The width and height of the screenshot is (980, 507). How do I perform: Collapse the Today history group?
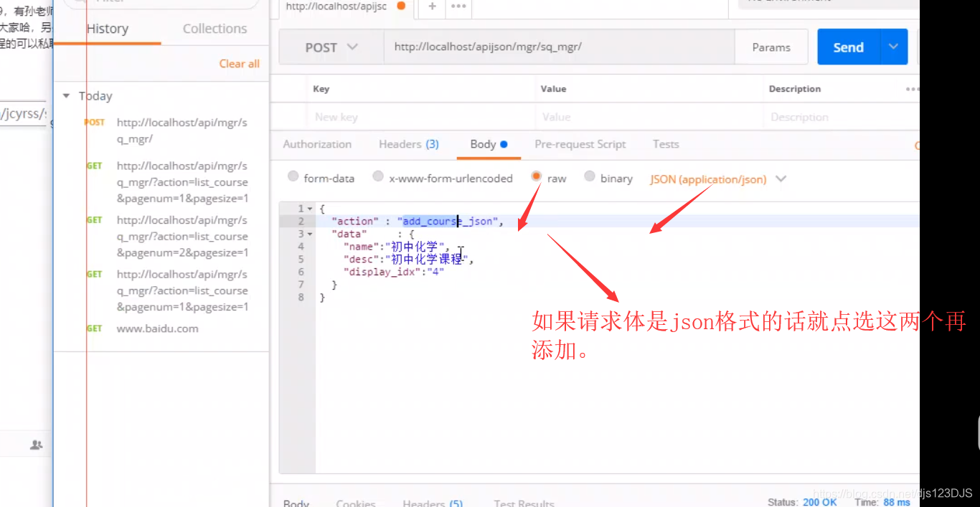tap(67, 96)
